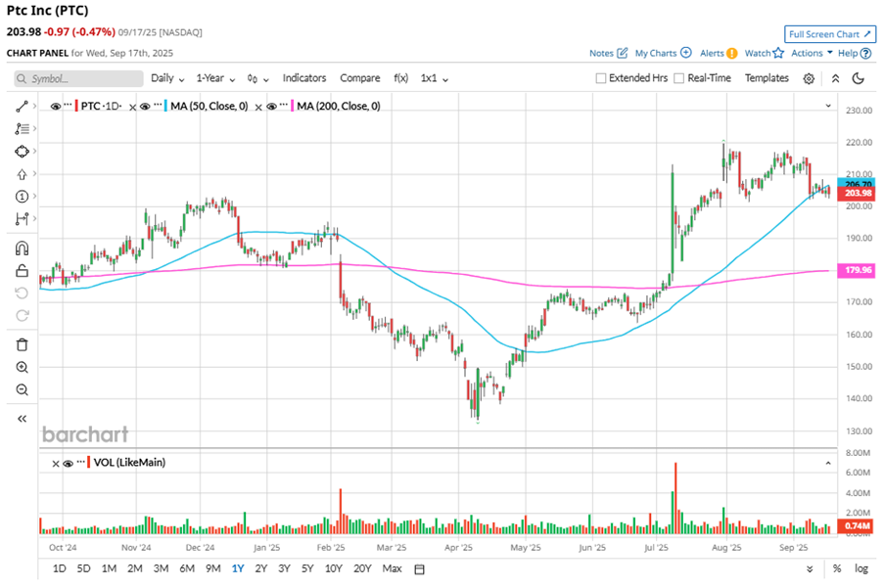This screenshot has height=588, width=884.
Task: Open the Daily frequency dropdown
Action: 167,78
